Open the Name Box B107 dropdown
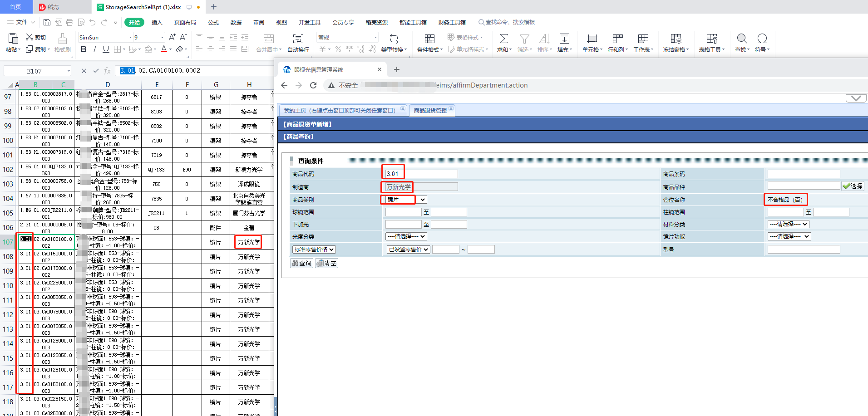Screen dimensions: 868x416 click(69, 71)
